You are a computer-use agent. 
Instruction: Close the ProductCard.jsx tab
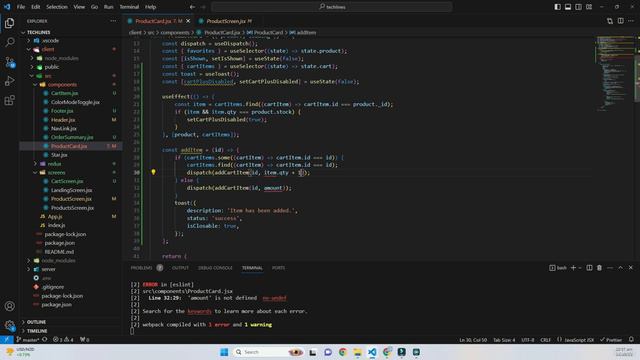pyautogui.click(x=188, y=21)
